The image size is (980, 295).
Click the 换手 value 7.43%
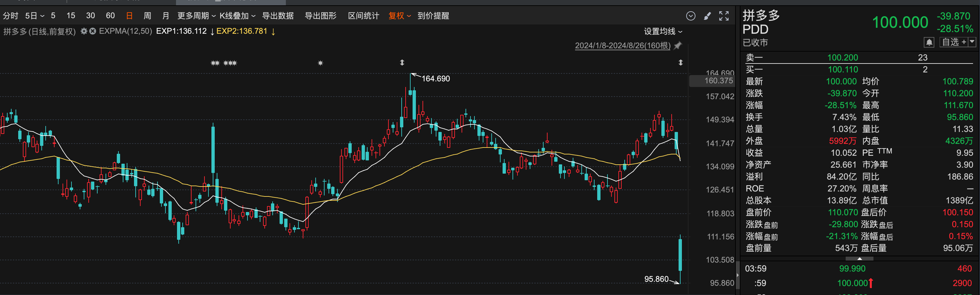pyautogui.click(x=844, y=117)
